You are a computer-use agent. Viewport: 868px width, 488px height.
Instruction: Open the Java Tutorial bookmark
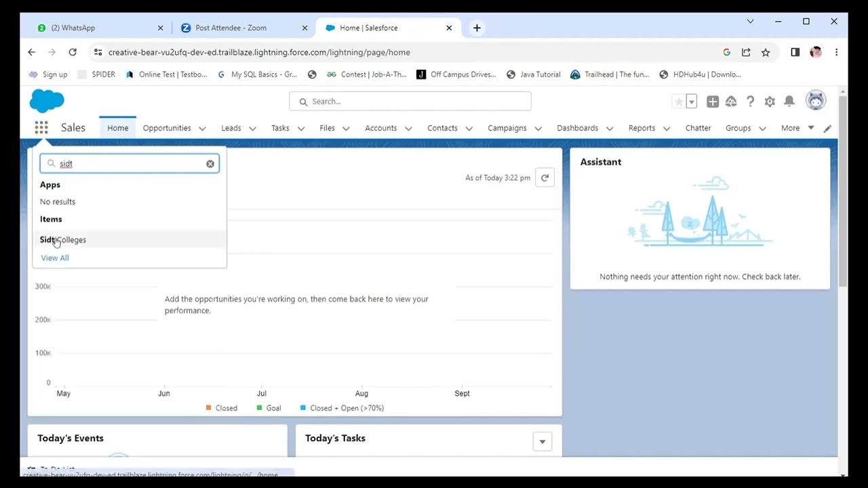pyautogui.click(x=533, y=75)
